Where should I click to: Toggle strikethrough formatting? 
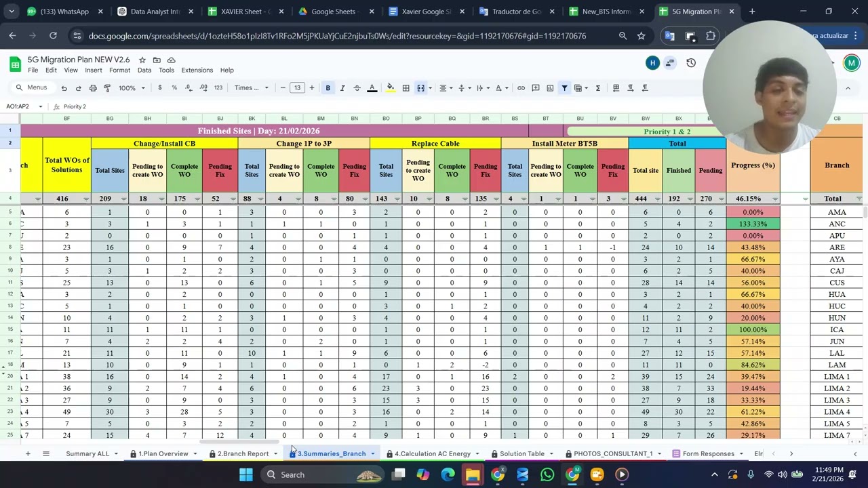(357, 88)
